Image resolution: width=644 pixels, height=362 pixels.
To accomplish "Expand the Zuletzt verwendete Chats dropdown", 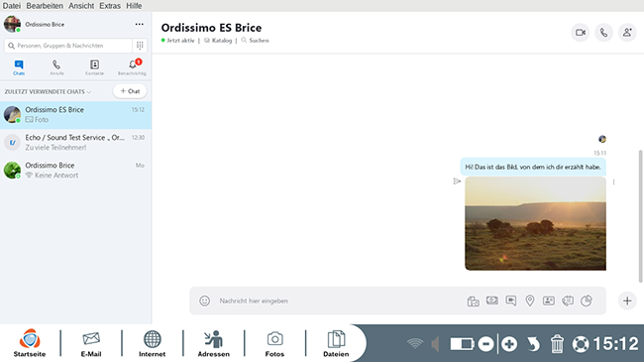I will [49, 91].
